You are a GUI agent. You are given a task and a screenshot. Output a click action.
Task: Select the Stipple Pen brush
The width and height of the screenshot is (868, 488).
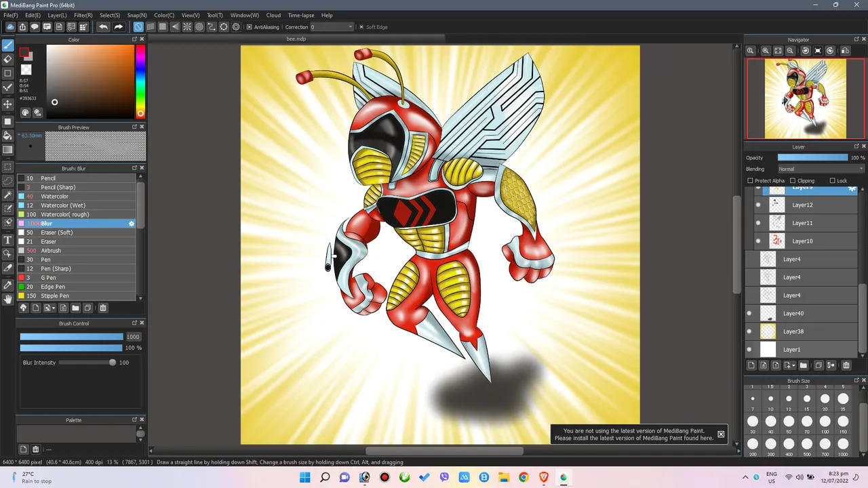click(x=76, y=296)
